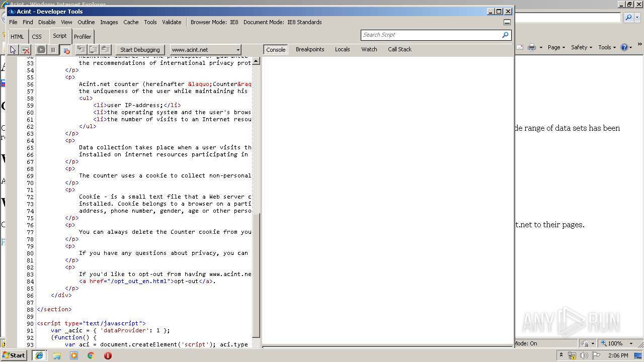Click the break all pause icon
The image size is (644, 362).
pyautogui.click(x=53, y=50)
